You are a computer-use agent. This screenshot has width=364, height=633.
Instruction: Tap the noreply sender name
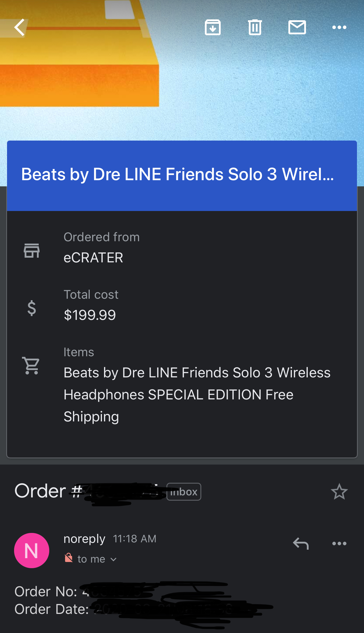[84, 539]
